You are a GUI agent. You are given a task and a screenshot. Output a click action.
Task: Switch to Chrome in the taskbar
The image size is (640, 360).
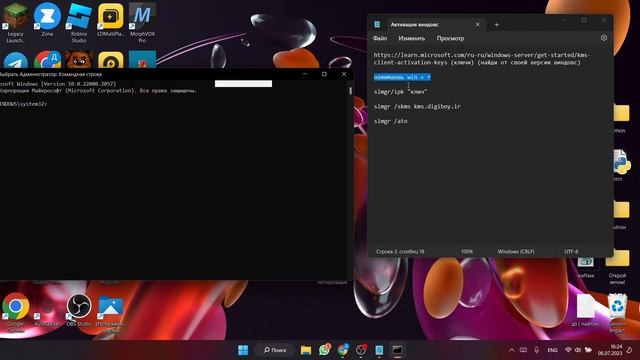point(343,350)
